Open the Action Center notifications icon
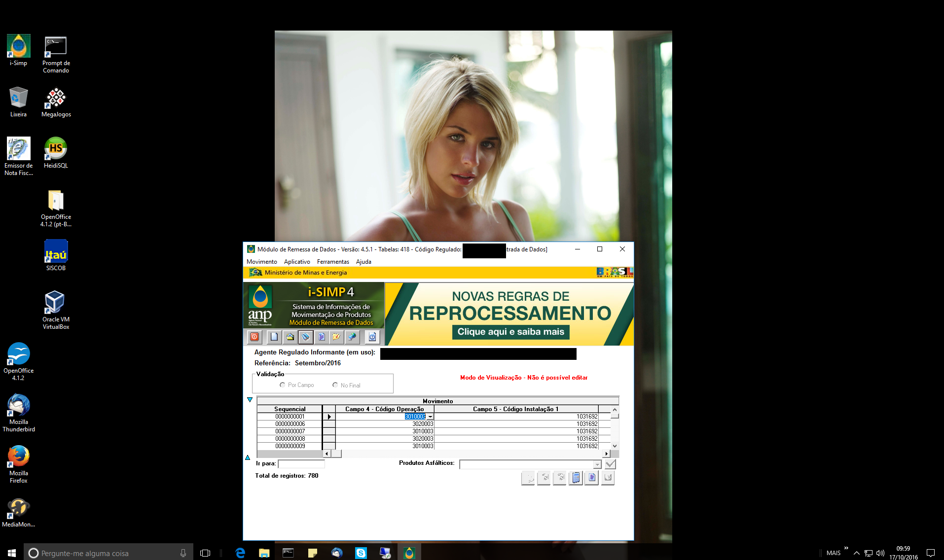This screenshot has width=944, height=560. point(931,553)
